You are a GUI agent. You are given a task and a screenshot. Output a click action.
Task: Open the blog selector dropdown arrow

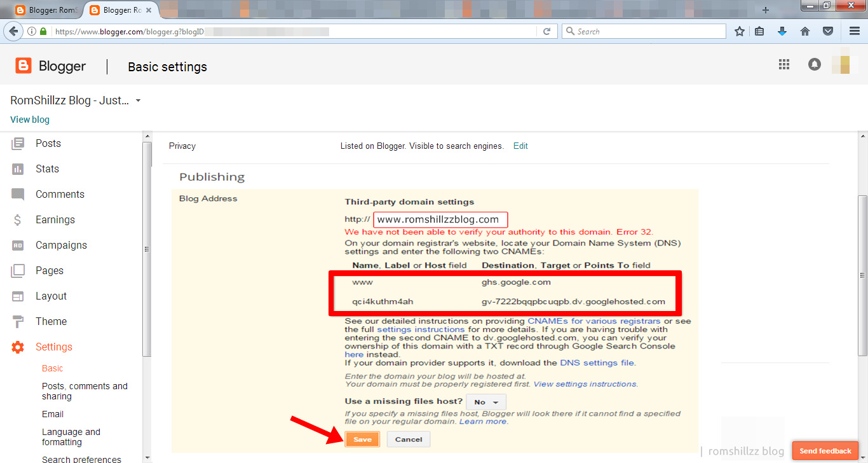click(x=139, y=100)
